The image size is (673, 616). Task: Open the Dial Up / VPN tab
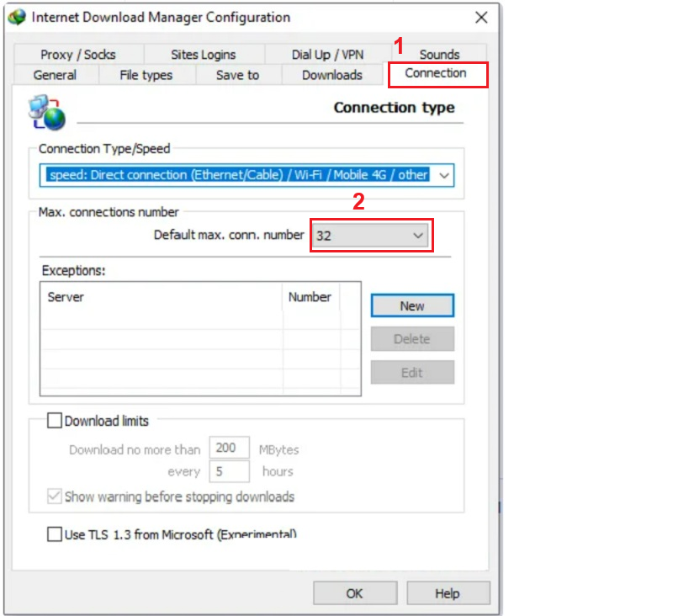[327, 55]
